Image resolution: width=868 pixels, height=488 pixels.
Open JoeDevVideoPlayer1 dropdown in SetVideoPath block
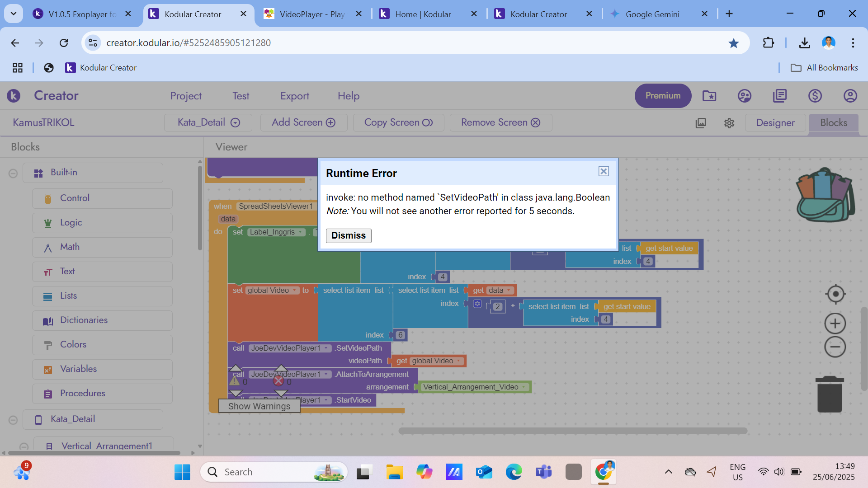[290, 348]
